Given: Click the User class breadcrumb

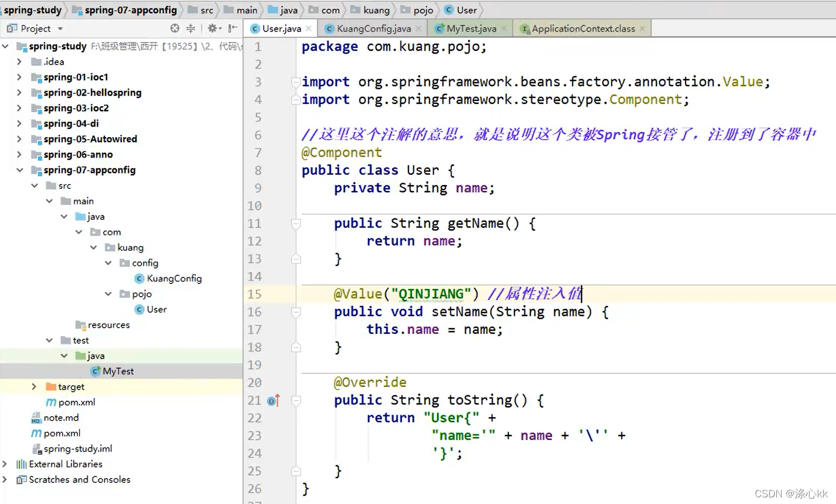Looking at the screenshot, I should [461, 10].
